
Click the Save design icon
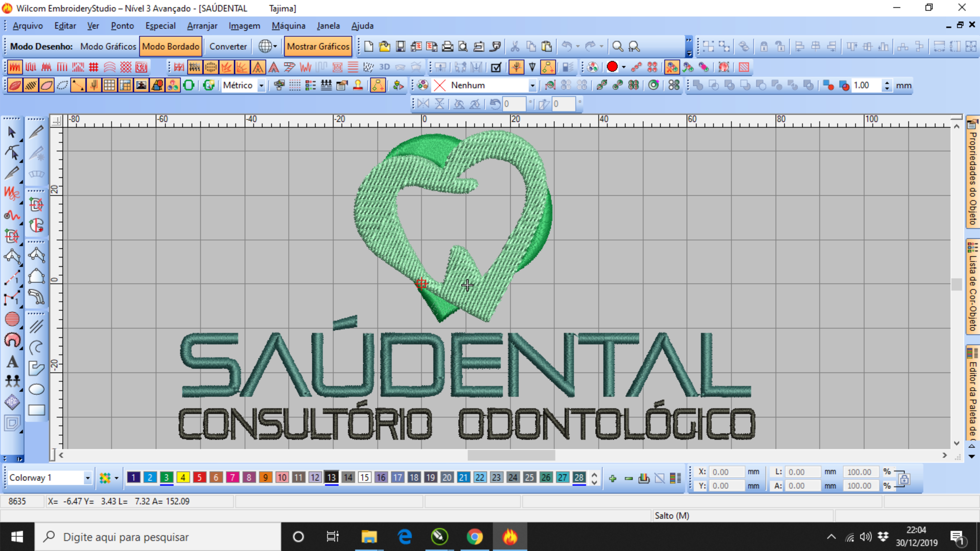[x=400, y=46]
